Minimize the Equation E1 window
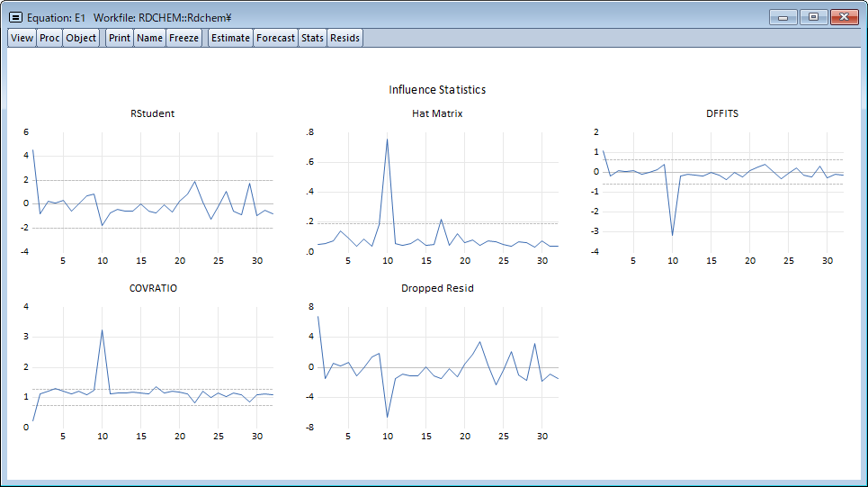Screen dimensions: 868x487 coord(783,18)
